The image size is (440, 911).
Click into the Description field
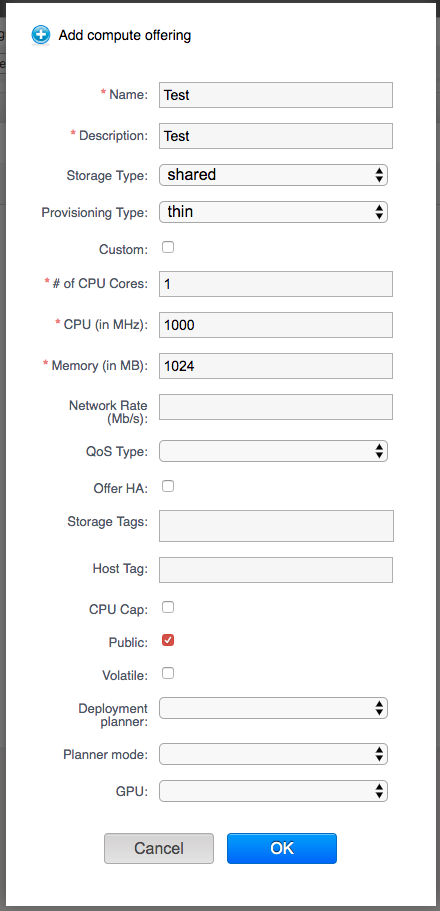pyautogui.click(x=276, y=136)
